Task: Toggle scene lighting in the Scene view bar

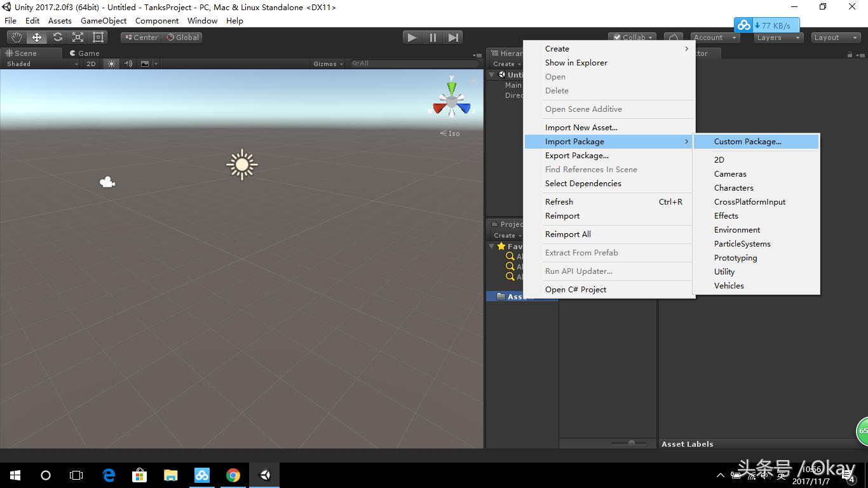Action: (x=111, y=64)
